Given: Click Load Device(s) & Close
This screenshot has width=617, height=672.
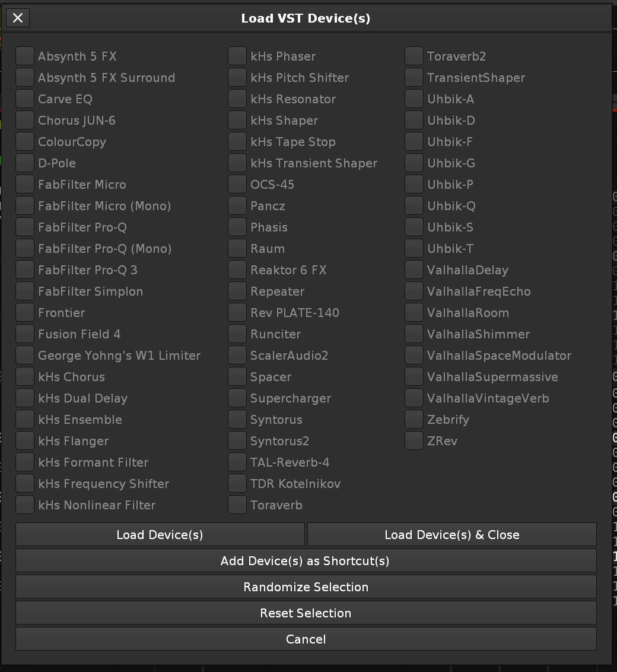Looking at the screenshot, I should 451,535.
